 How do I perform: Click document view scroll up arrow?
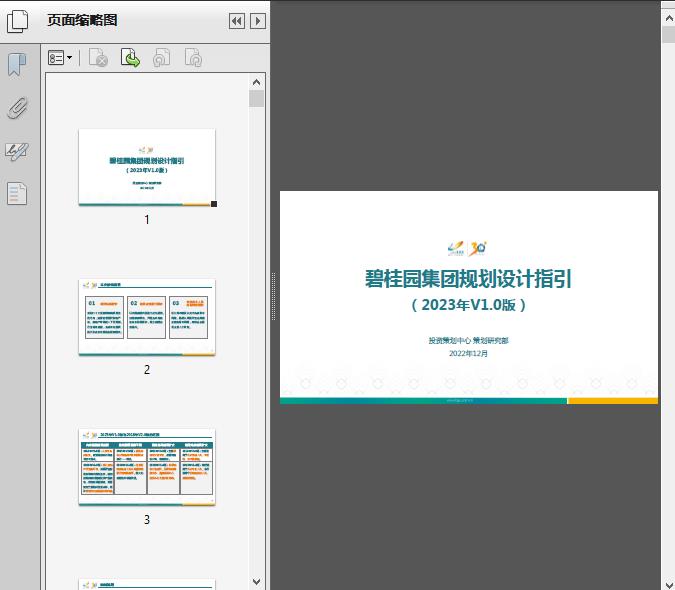(x=669, y=19)
